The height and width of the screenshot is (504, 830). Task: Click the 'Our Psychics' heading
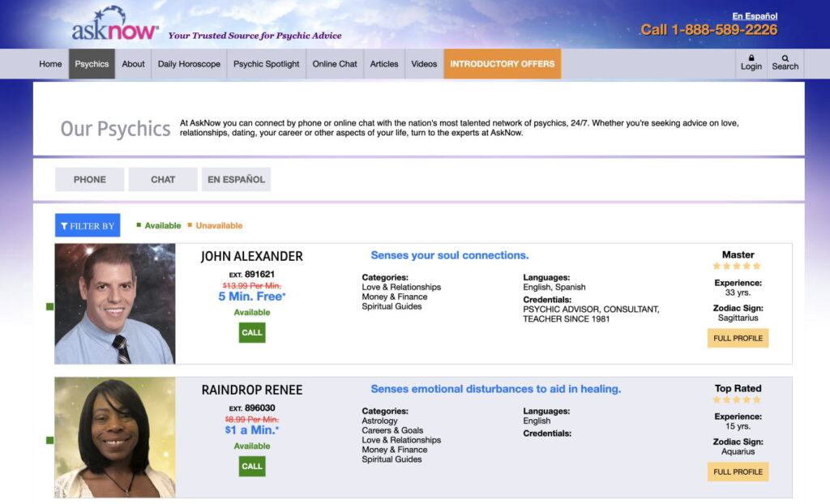pos(115,129)
